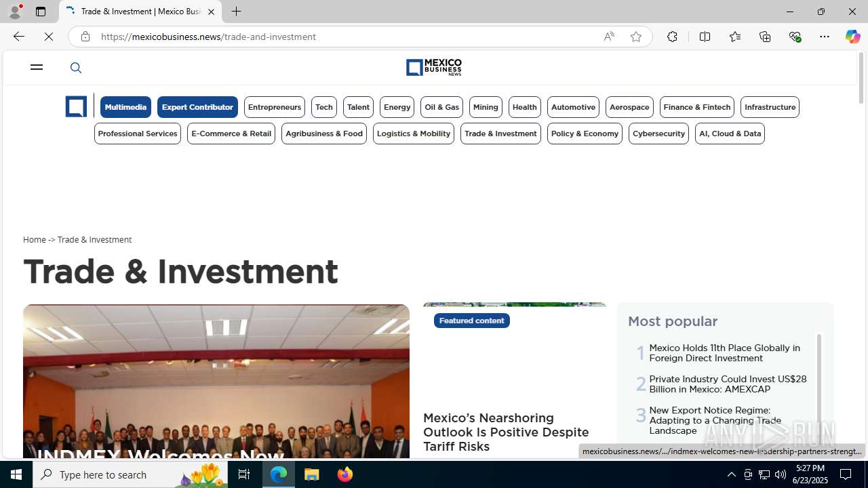Viewport: 868px width, 488px height.
Task: Show hidden tray icons chevron
Action: pyautogui.click(x=731, y=474)
